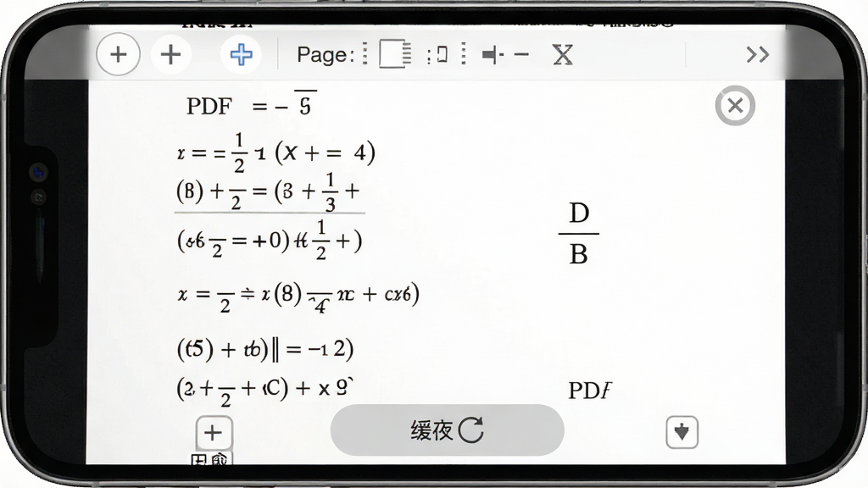The width and height of the screenshot is (868, 488).
Task: Click the volume speaker icon in toolbar
Action: point(492,55)
